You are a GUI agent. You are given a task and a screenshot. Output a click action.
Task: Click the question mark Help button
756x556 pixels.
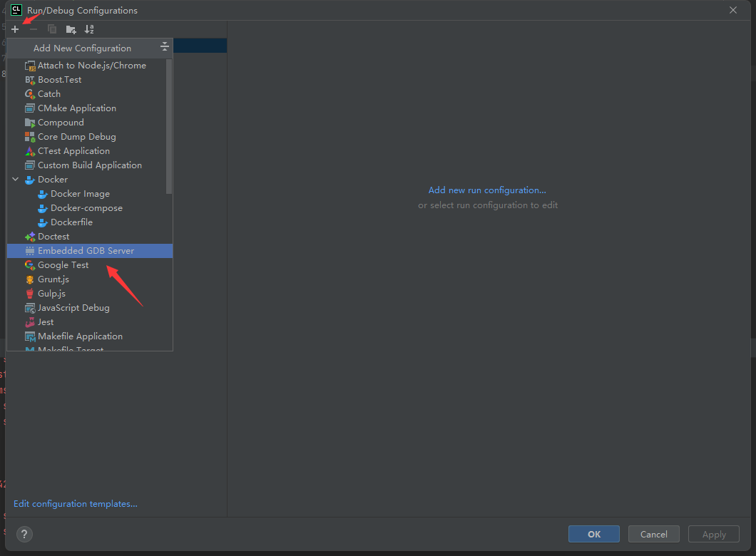tap(24, 534)
